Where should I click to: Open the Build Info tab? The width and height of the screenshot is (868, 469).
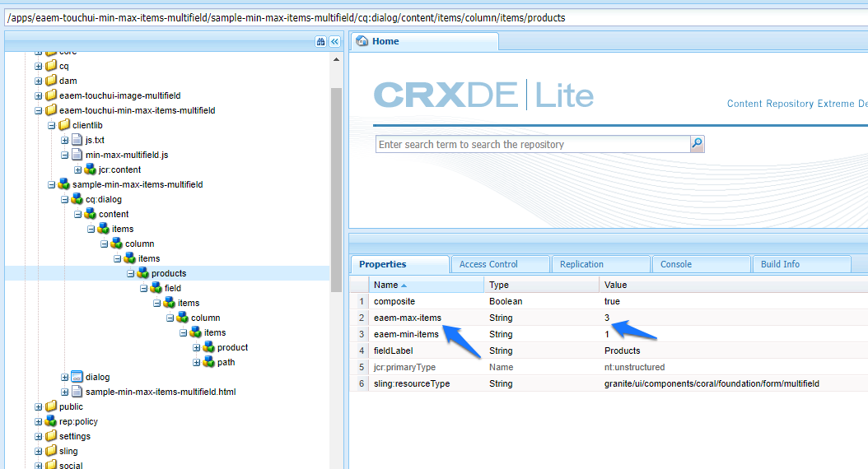point(801,264)
